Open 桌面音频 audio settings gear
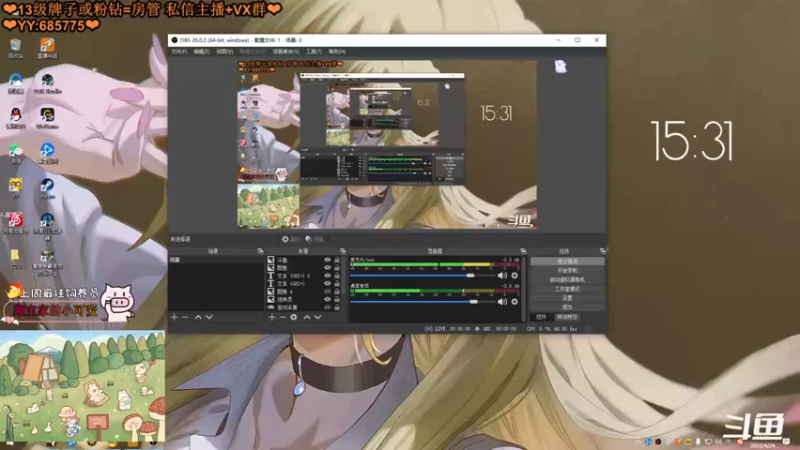The image size is (800, 450). [x=514, y=302]
